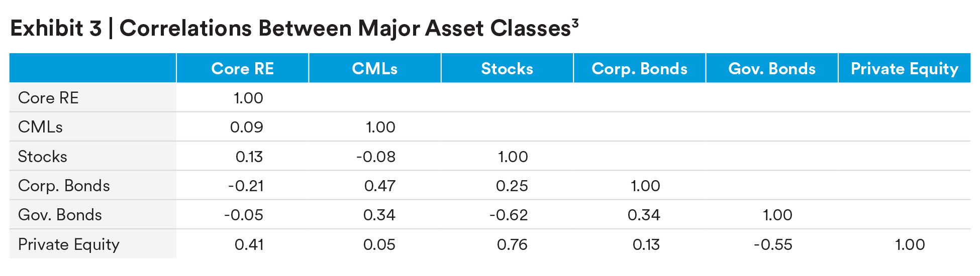This screenshot has width=980, height=276.
Task: Click the 0.47 correlation value
Action: coord(379,186)
